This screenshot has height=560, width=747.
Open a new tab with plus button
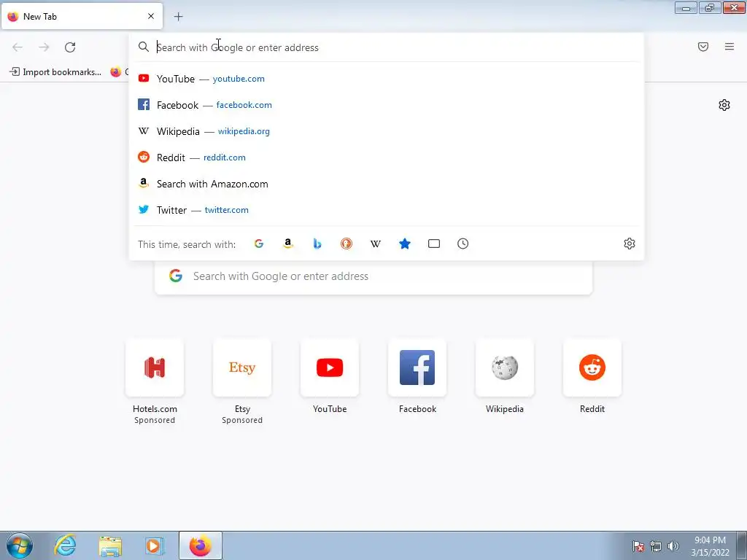click(x=178, y=17)
